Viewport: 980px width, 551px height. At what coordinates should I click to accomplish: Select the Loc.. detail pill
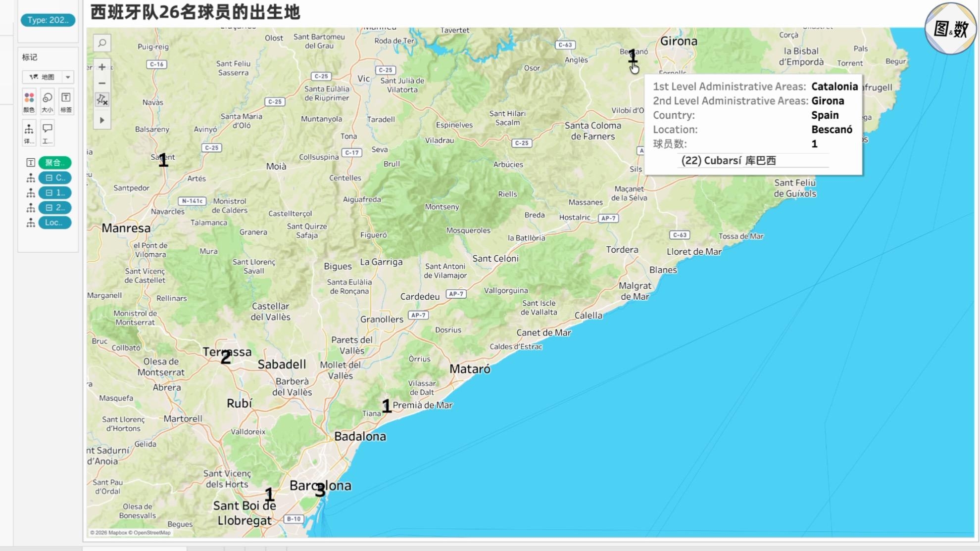(55, 223)
